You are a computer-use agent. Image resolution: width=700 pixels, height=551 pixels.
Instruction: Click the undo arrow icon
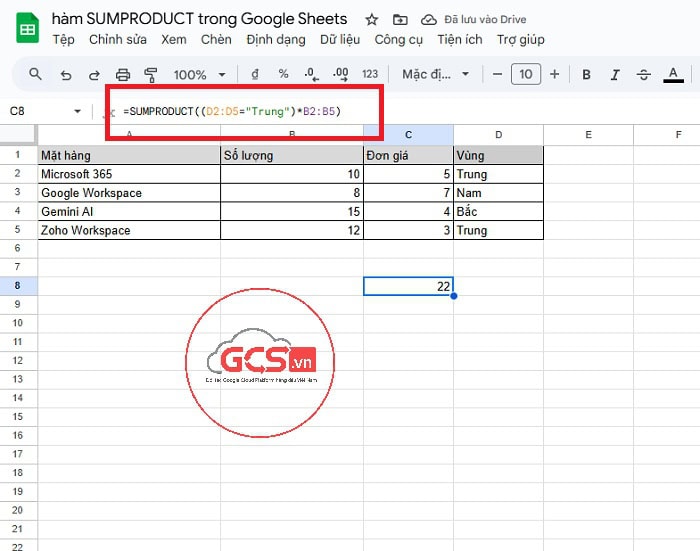coord(66,74)
